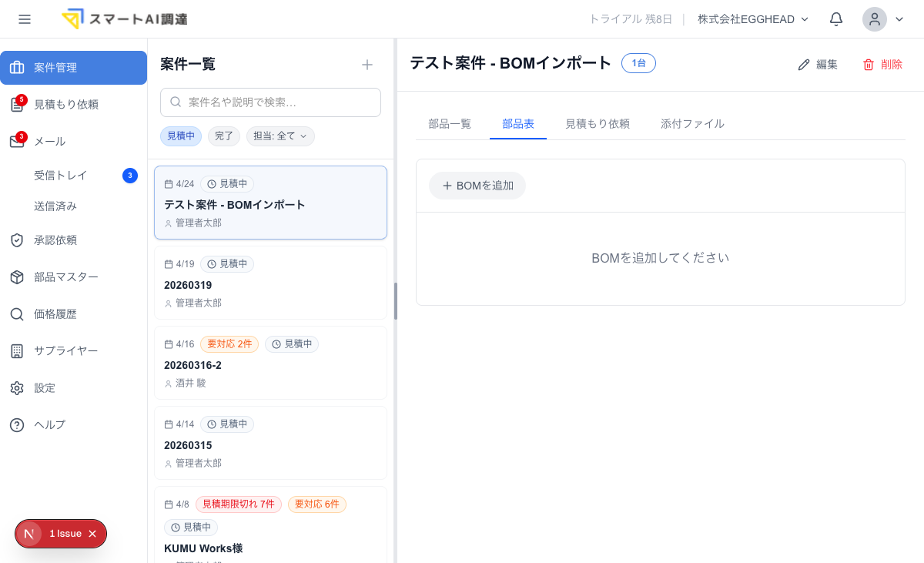Viewport: 924px width, 563px height.
Task: Click the 見積もり依頼 document icon with badge
Action: [x=17, y=105]
